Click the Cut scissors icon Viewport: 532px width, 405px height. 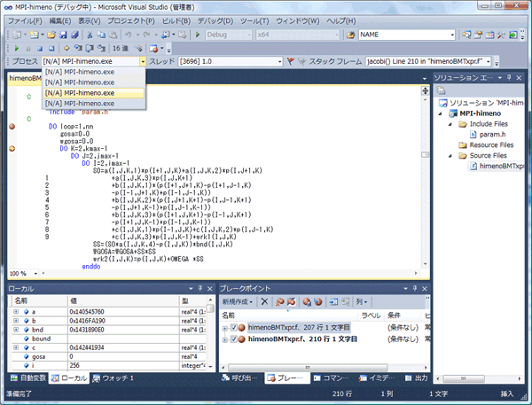tap(90, 35)
